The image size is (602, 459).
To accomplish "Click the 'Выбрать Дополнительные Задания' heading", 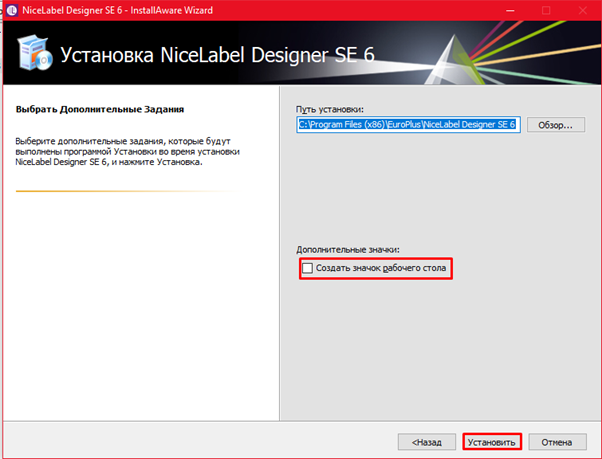I will point(100,109).
